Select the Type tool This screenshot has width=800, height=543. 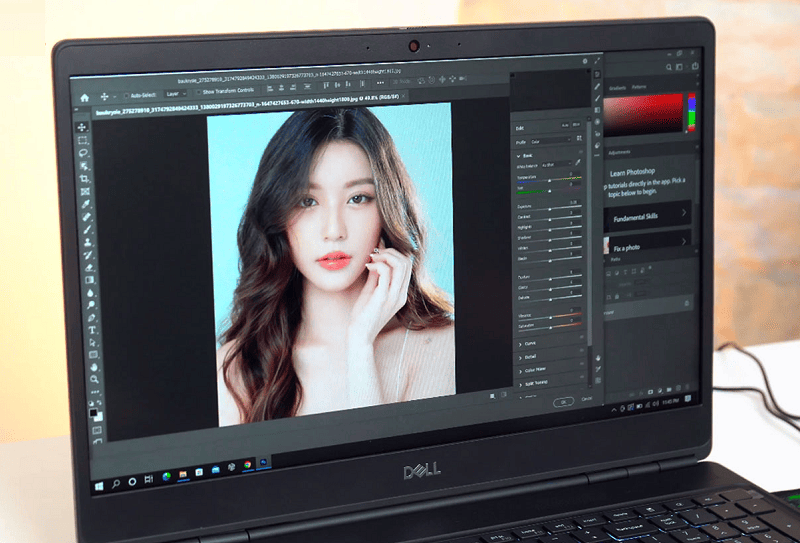coord(92,330)
